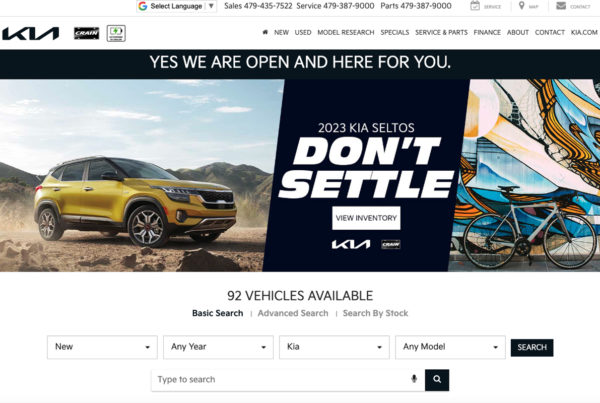Open the Any Model dropdown
Screen dimensions: 600x403
pyautogui.click(x=450, y=347)
